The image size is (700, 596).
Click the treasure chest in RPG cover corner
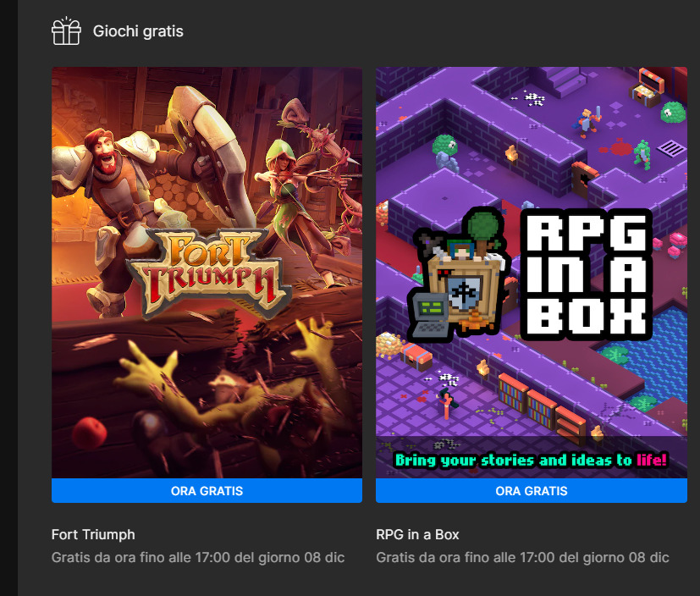point(647,87)
